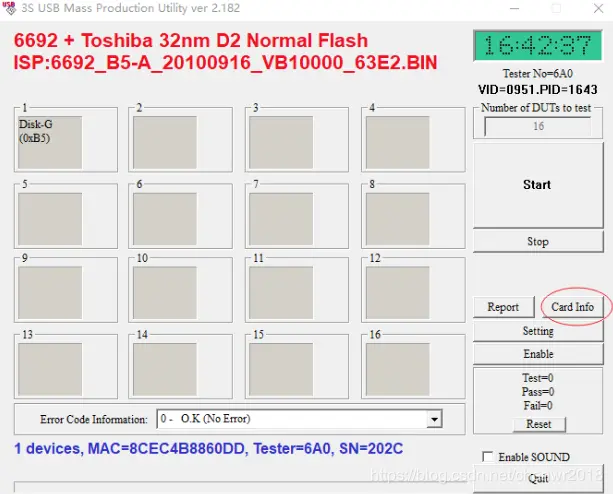Select device slot 3
The width and height of the screenshot is (613, 494).
[281, 142]
